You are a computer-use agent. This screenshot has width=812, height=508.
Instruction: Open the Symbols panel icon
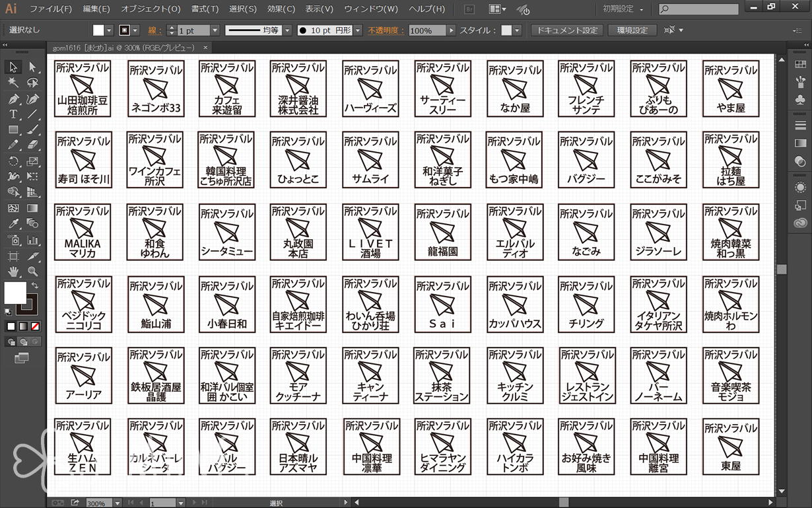click(800, 100)
